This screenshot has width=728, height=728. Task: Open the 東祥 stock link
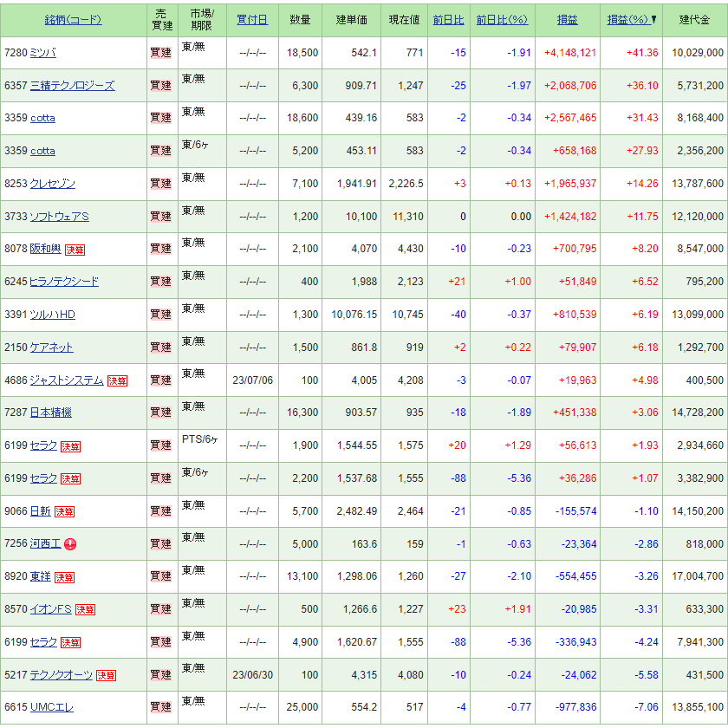click(x=41, y=576)
